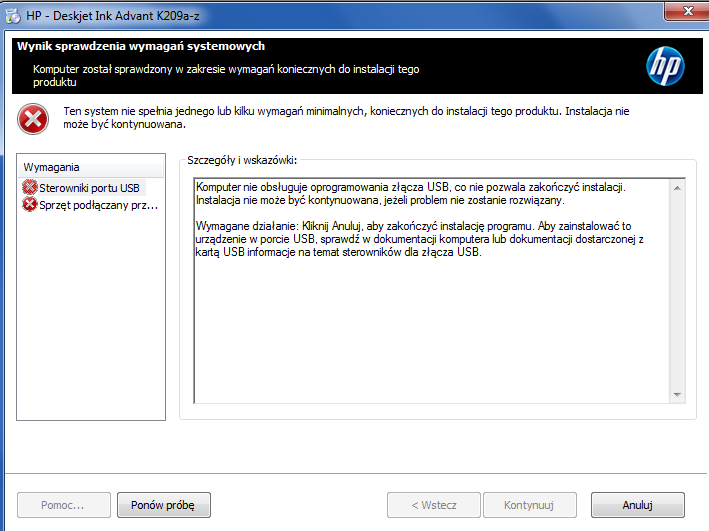Click the installer icon in title bar

coord(13,16)
